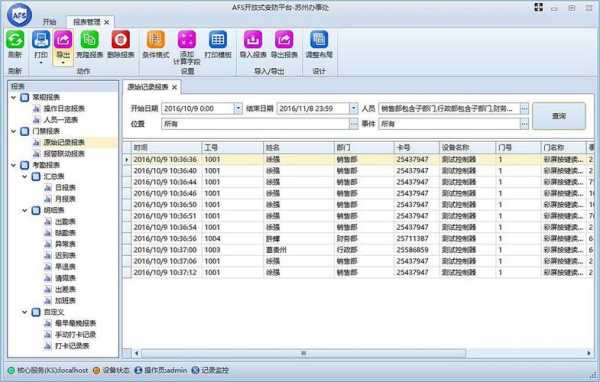Select 报警联动报表 in the tree
600x382 pixels.
tap(64, 154)
